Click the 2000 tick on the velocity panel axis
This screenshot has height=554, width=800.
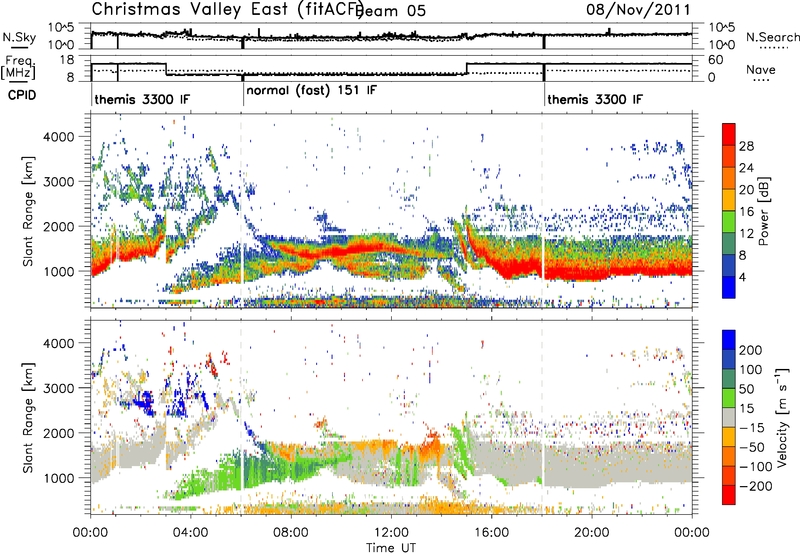click(59, 433)
